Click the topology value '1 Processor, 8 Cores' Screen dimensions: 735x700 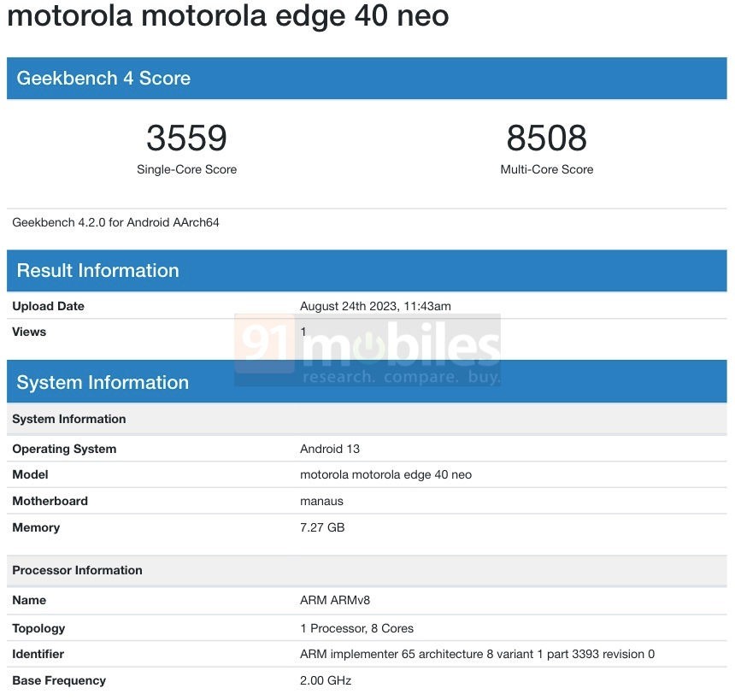pyautogui.click(x=356, y=628)
